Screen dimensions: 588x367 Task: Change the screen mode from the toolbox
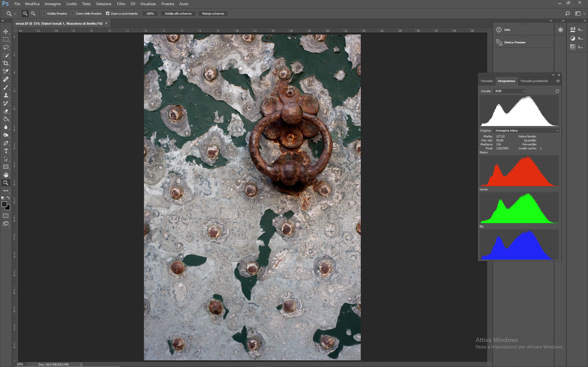6,224
